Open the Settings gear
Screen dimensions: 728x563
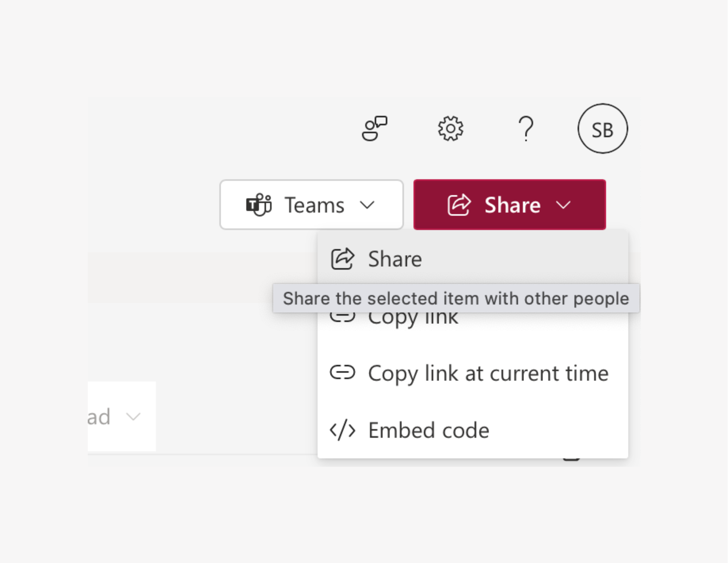point(450,129)
